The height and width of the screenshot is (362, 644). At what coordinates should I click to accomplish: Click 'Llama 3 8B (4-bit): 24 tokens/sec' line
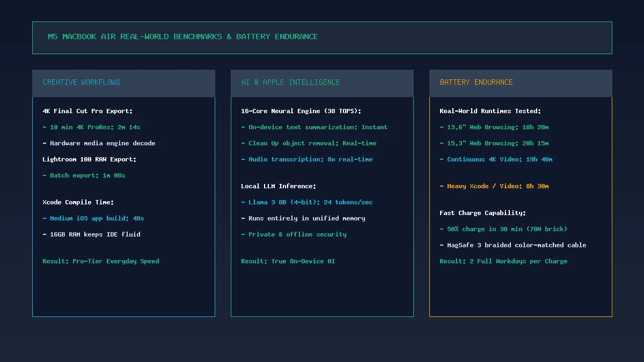(306, 202)
